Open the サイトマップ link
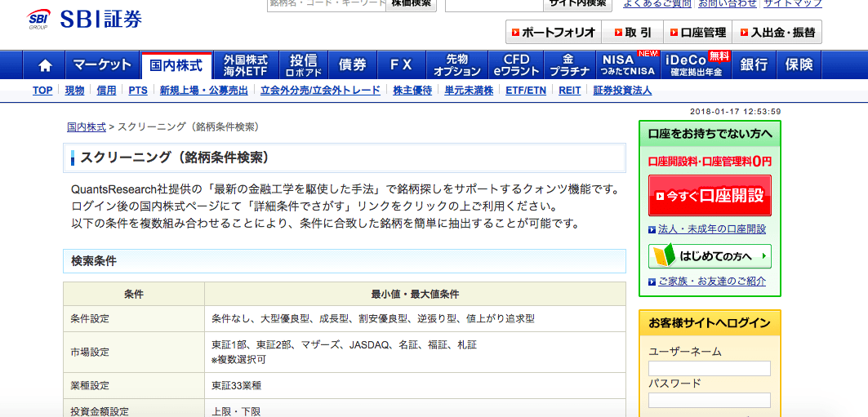Viewport: 868px width, 417px height. (x=793, y=4)
